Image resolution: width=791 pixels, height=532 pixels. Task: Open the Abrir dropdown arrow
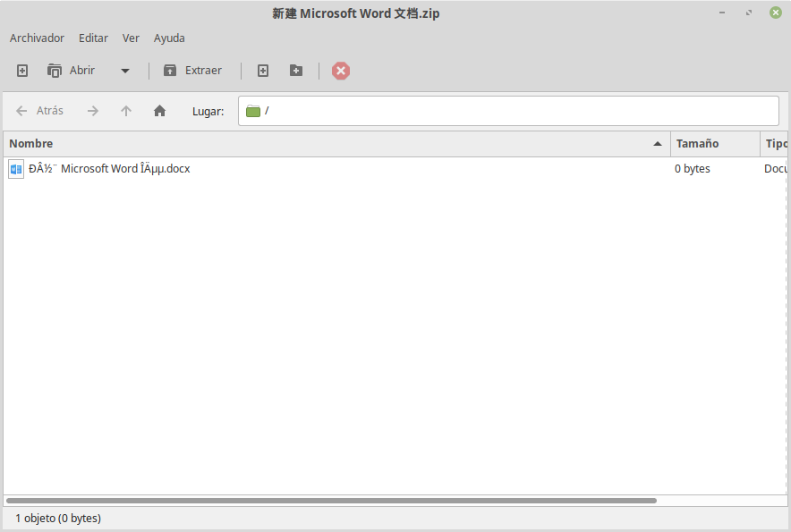coord(124,70)
